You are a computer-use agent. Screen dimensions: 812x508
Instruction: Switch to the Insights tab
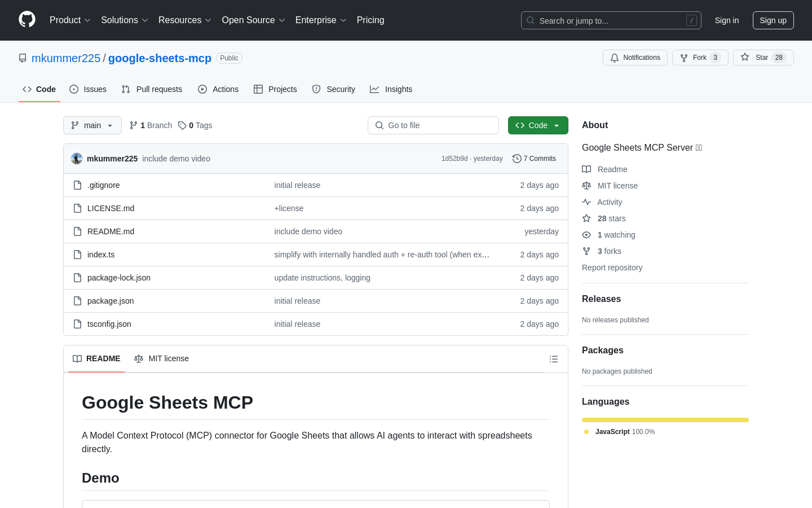[x=391, y=89]
